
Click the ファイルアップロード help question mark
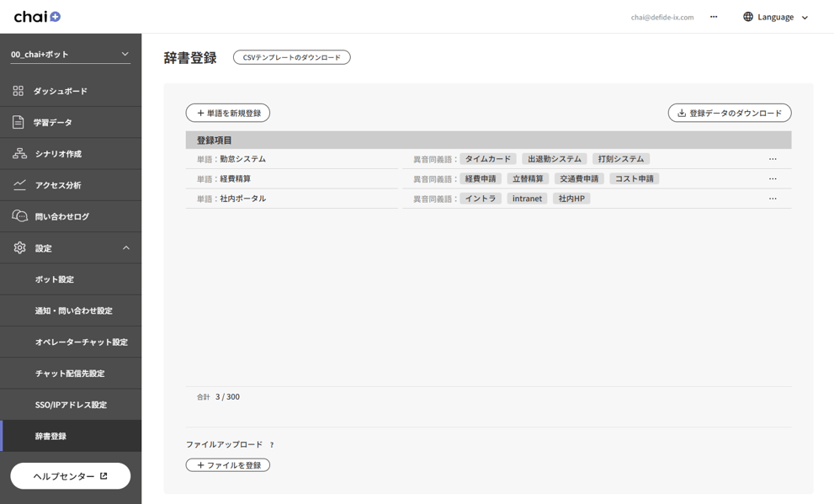[x=271, y=444]
